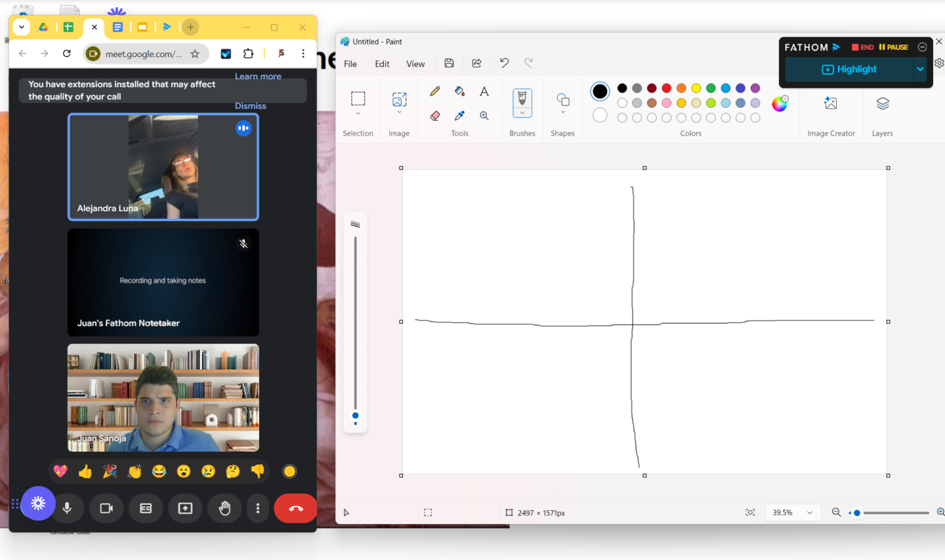Click the Save icon in Paint
This screenshot has height=560, width=945.
[x=449, y=63]
